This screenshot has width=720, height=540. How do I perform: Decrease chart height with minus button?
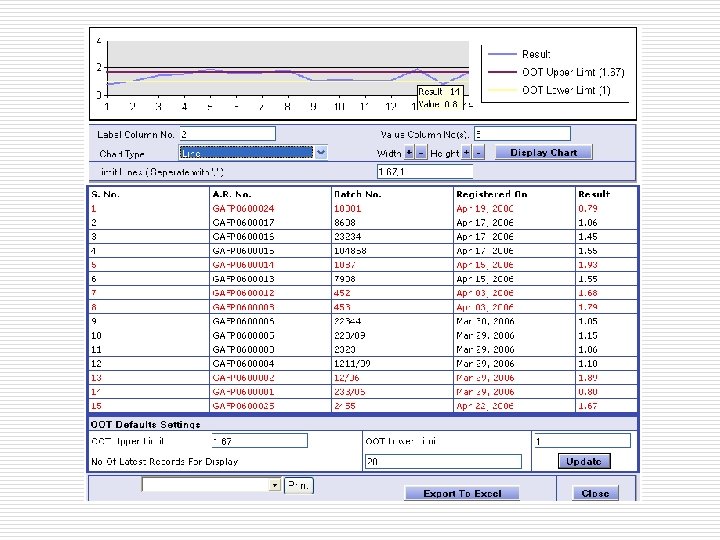coord(479,153)
